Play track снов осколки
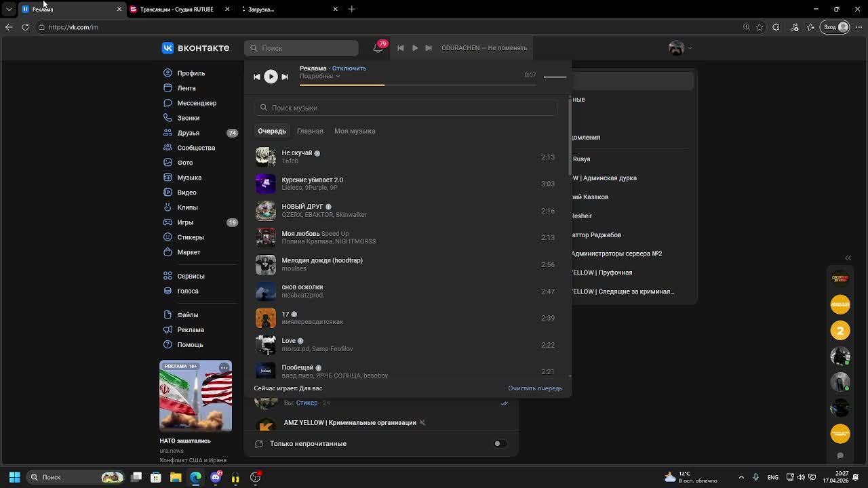868x488 pixels. coord(406,291)
